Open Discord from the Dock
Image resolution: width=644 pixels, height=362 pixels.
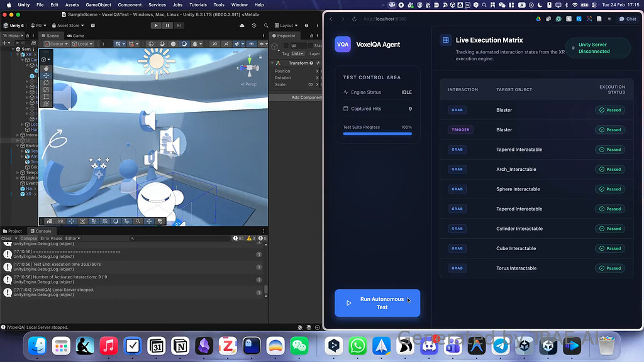pos(429,346)
